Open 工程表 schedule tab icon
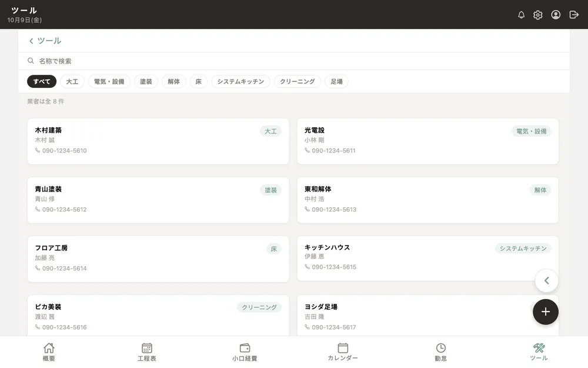This screenshot has width=588, height=368. point(146,348)
